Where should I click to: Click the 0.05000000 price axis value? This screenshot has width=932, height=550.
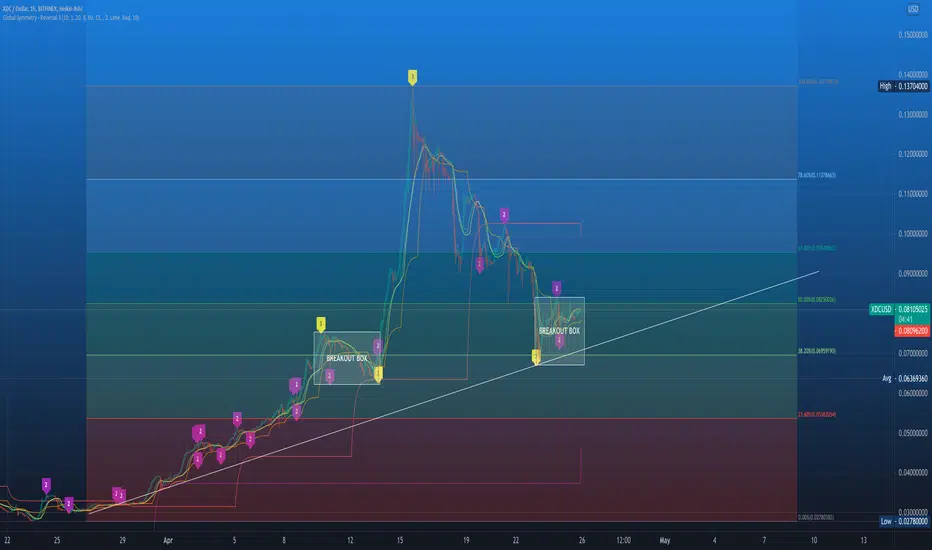pos(913,433)
